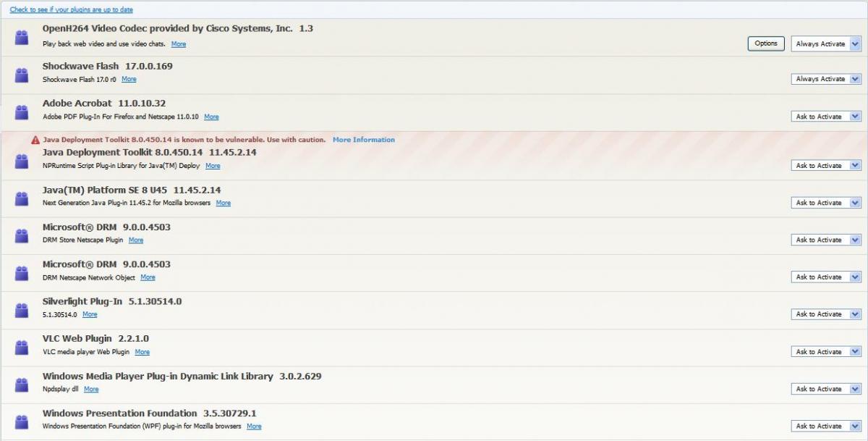The image size is (868, 441).
Task: Show More details for Silverlight 5.1.30514.0
Action: (90, 314)
